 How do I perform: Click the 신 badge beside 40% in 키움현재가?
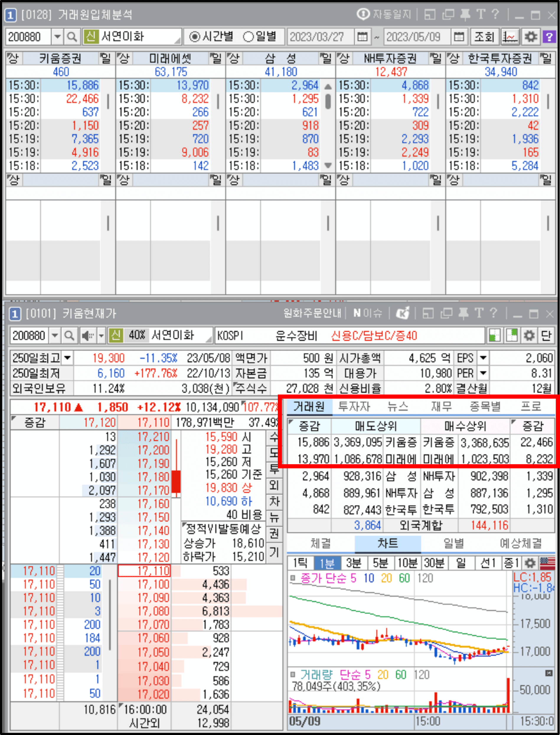[116, 335]
